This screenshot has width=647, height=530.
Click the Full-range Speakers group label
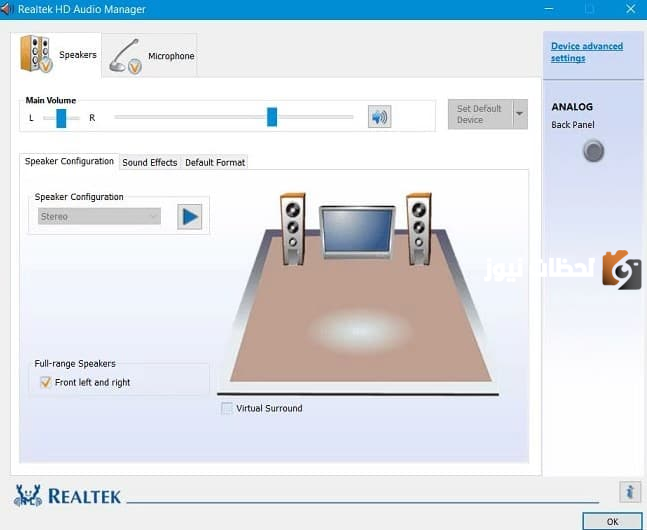(x=75, y=364)
